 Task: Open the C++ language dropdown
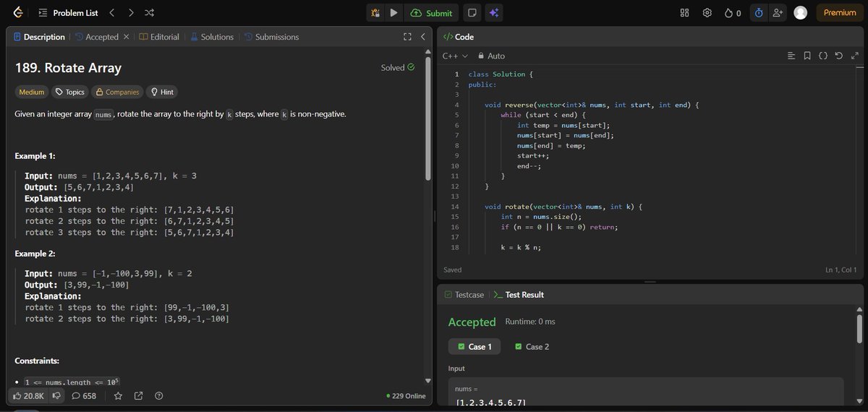coord(455,56)
